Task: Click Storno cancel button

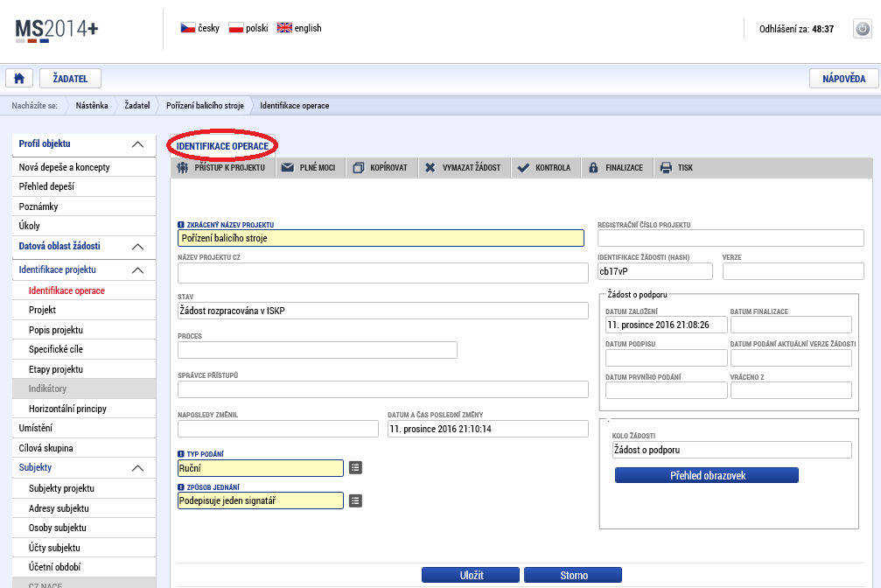Action: 573,575
